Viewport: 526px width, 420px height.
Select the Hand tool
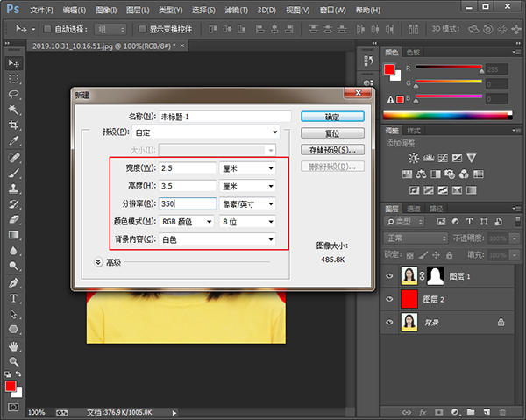14,345
